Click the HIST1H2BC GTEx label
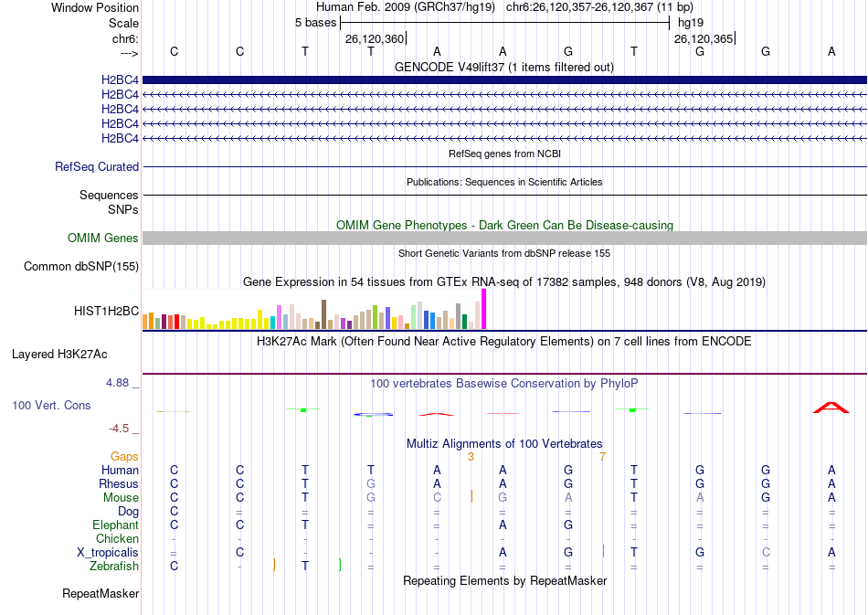The image size is (868, 615). click(x=106, y=311)
